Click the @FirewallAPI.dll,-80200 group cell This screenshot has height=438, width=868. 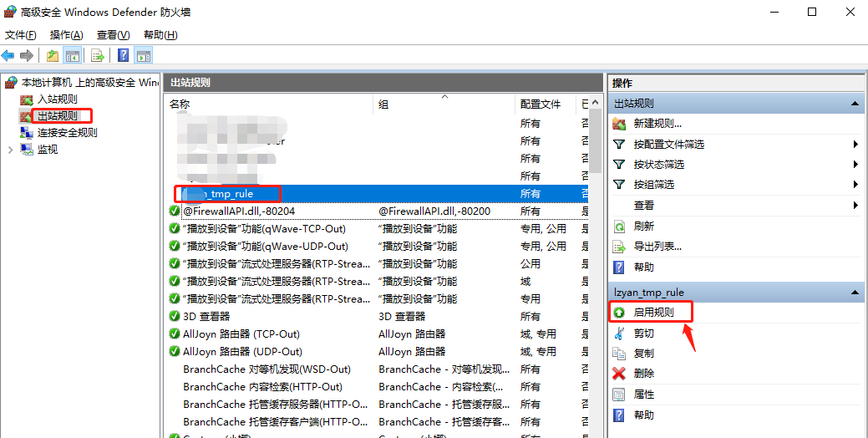click(x=434, y=211)
